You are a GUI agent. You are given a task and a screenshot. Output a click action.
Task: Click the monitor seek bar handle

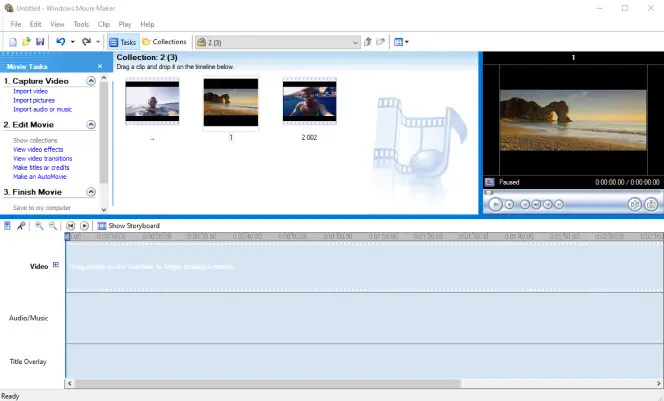point(489,193)
